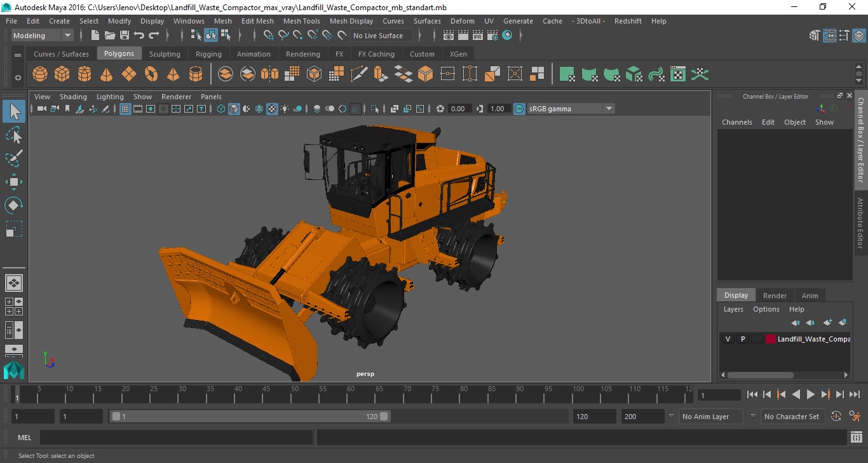Viewport: 868px width, 463px height.
Task: Click the Multi-Cut tool shelf icon
Action: click(359, 74)
